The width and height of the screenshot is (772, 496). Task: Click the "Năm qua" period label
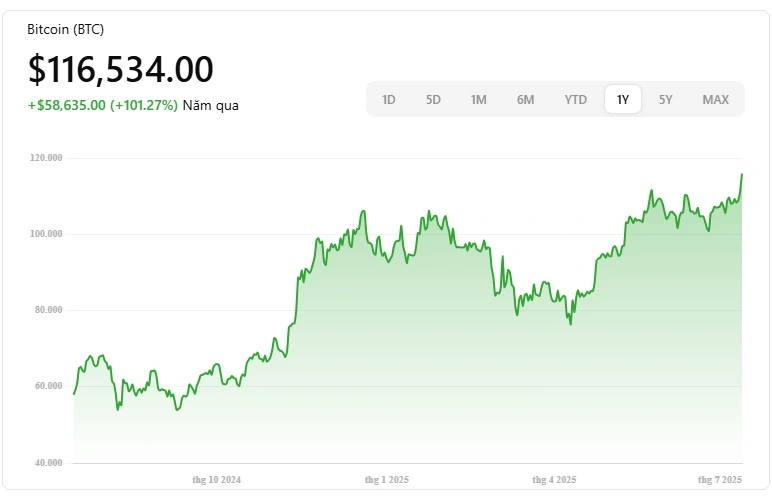coord(210,105)
